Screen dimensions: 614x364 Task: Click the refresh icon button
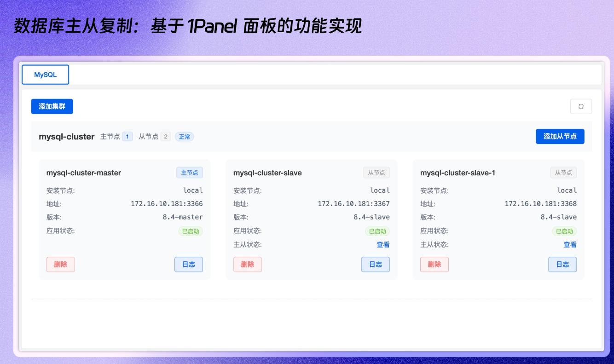(581, 106)
